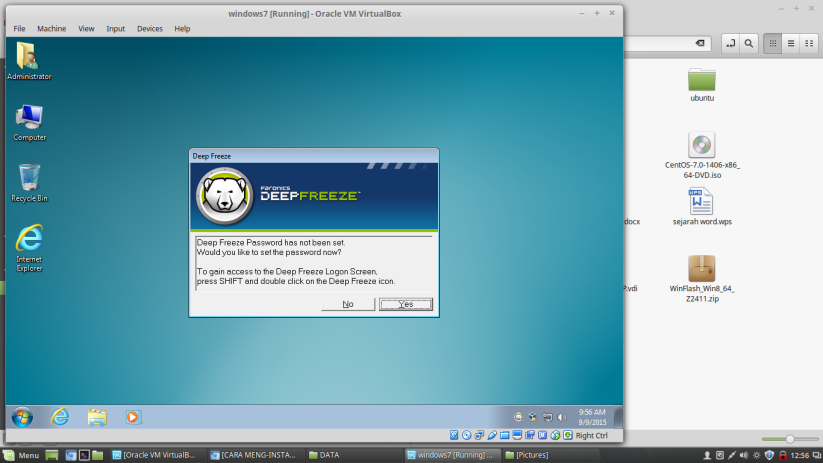Open the View menu in VirtualBox
This screenshot has height=463, width=823.
tap(86, 28)
